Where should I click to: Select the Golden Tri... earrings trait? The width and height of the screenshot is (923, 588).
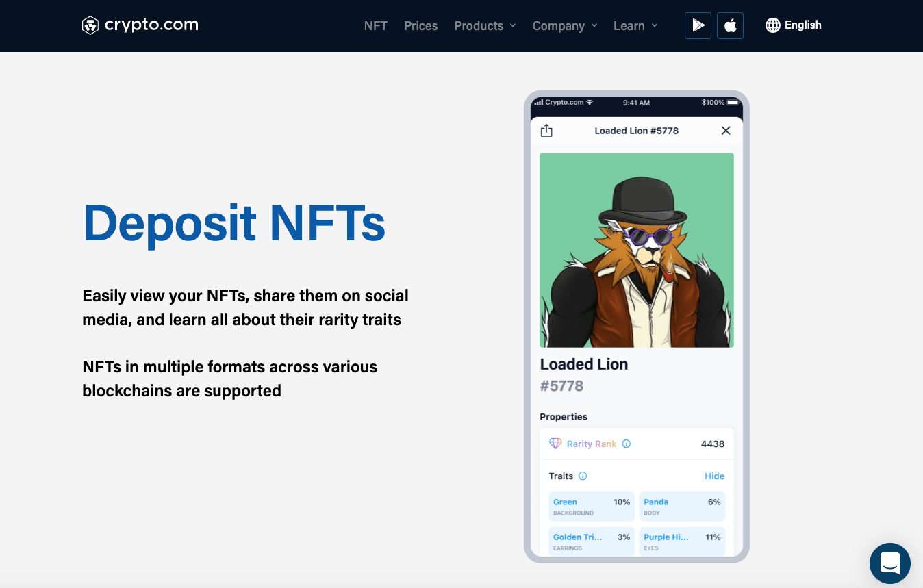tap(592, 541)
